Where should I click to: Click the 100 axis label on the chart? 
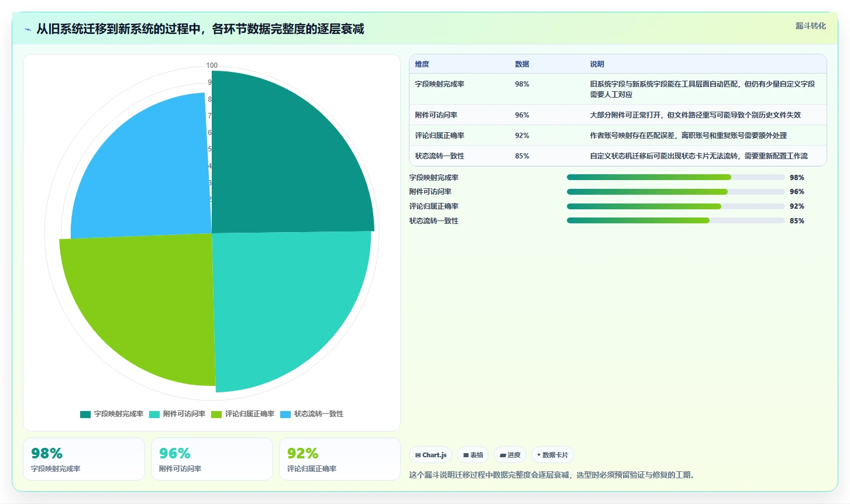pyautogui.click(x=212, y=65)
